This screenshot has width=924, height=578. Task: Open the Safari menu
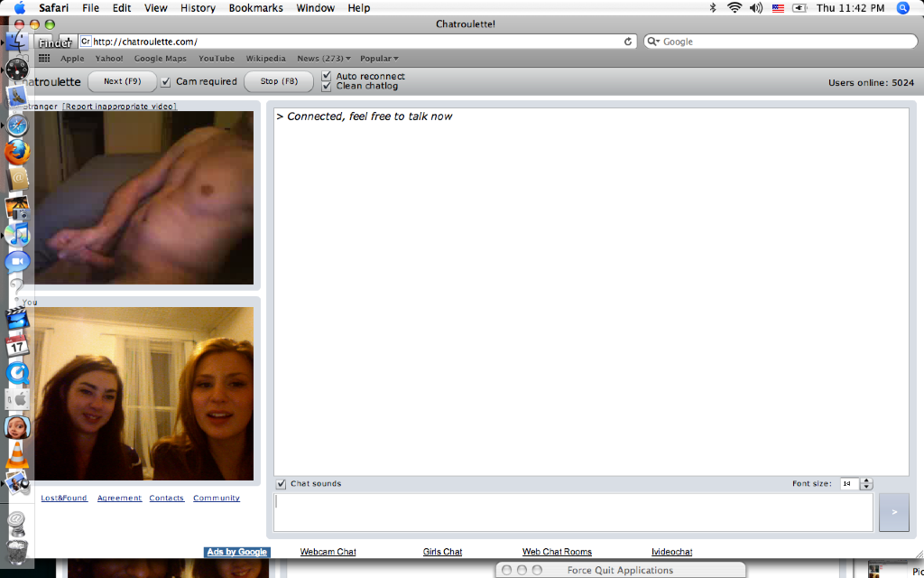[x=53, y=7]
